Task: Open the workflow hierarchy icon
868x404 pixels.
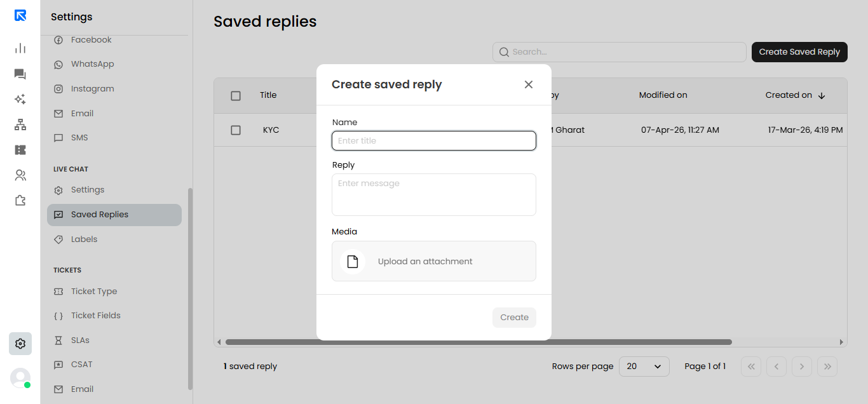Action: pyautogui.click(x=20, y=125)
